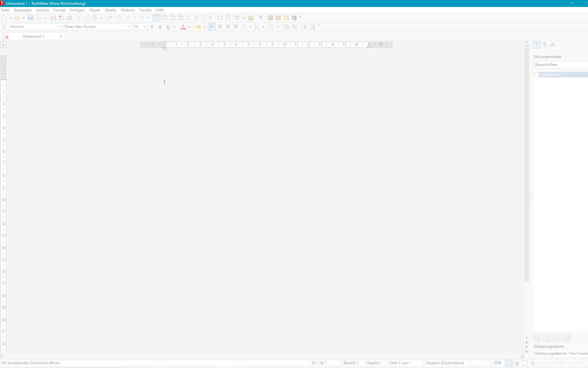Align text right
The height and width of the screenshot is (368, 588).
click(x=228, y=27)
